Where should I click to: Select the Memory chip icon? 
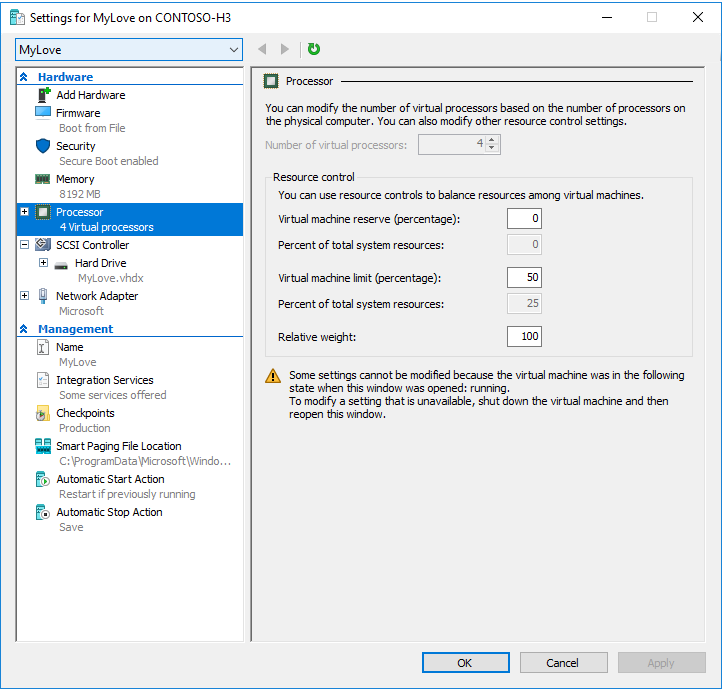[x=43, y=179]
